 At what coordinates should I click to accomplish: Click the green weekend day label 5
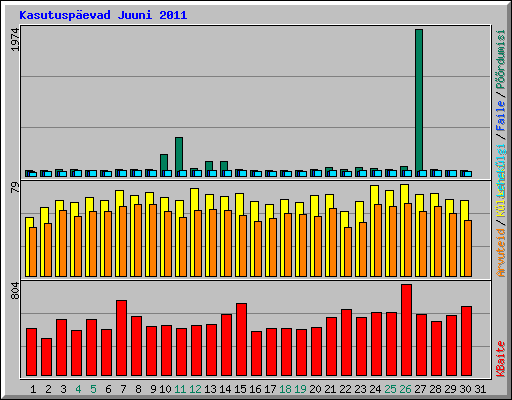93,389
